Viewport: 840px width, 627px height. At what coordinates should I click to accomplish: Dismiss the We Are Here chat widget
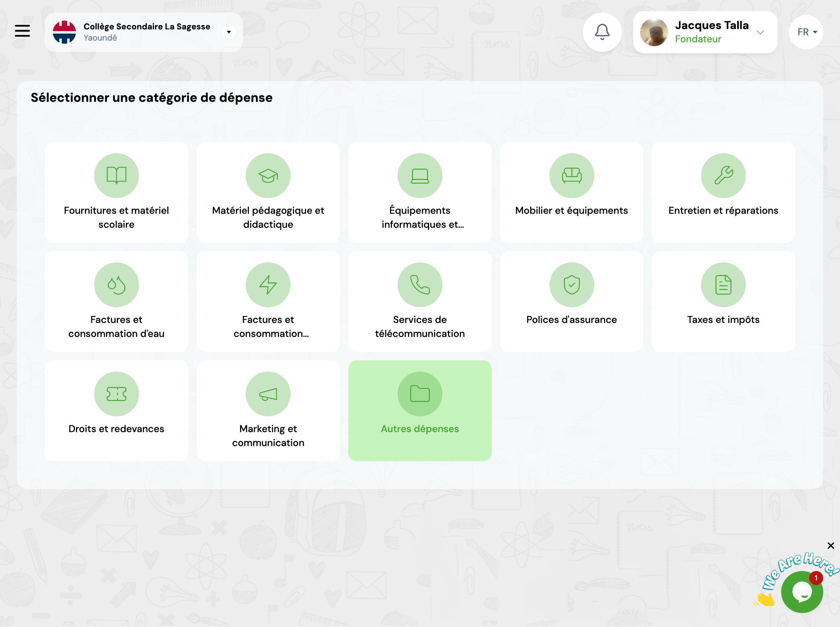click(x=831, y=545)
